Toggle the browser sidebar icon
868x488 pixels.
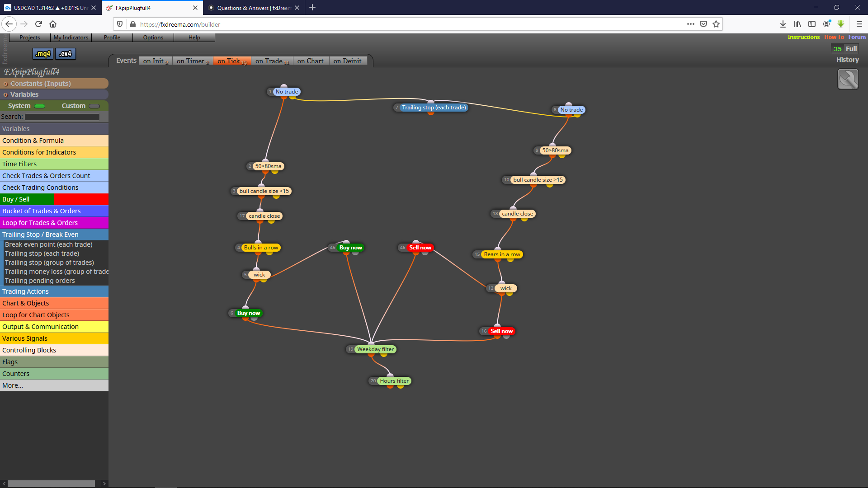(x=812, y=24)
